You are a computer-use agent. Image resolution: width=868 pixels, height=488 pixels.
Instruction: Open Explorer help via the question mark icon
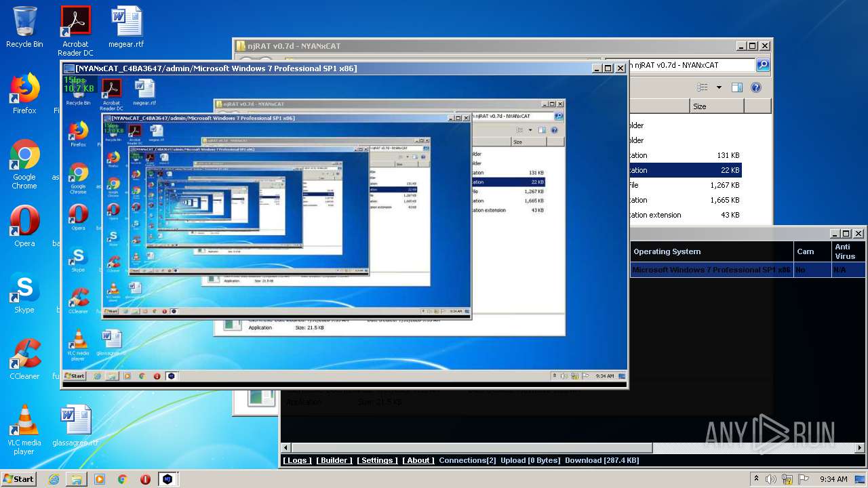point(756,87)
